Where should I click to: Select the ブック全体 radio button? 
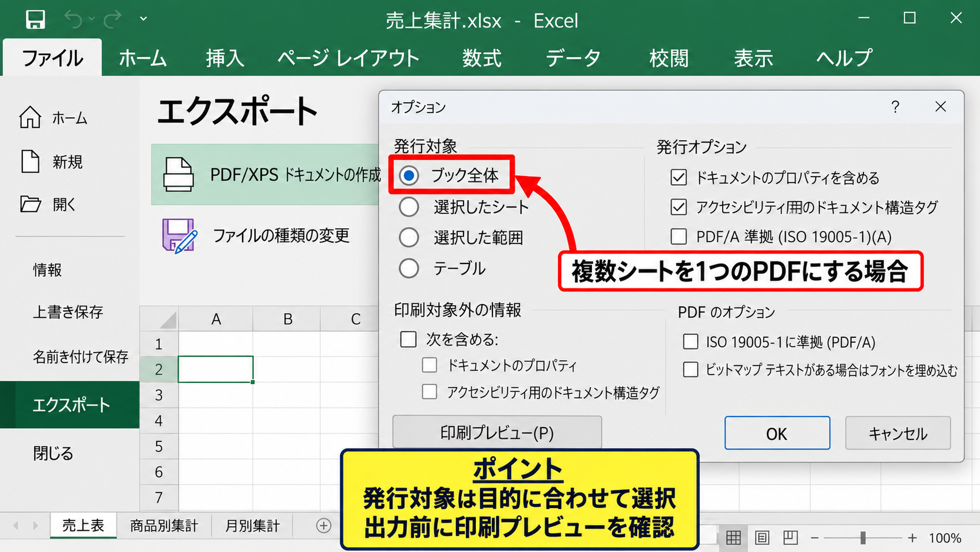(x=409, y=175)
